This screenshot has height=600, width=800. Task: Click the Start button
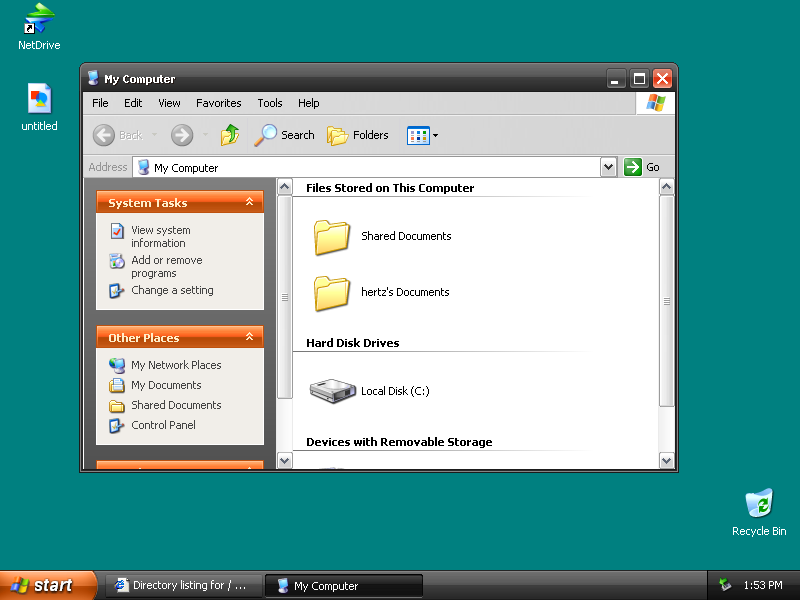(47, 585)
